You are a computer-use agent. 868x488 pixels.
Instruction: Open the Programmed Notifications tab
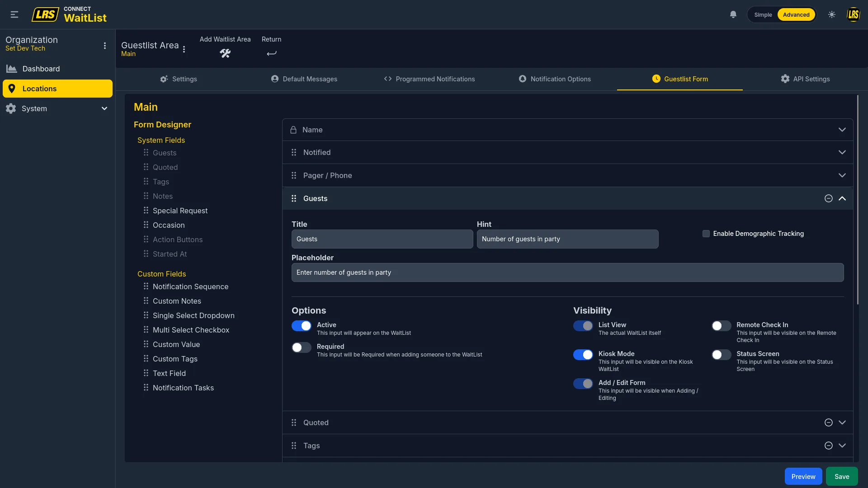(x=429, y=79)
